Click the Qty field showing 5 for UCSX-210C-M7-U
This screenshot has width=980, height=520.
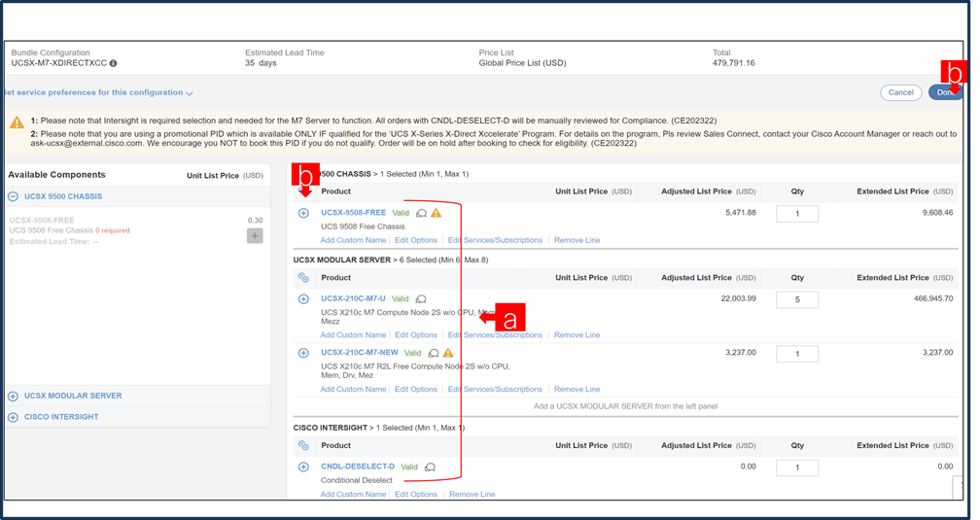(797, 300)
